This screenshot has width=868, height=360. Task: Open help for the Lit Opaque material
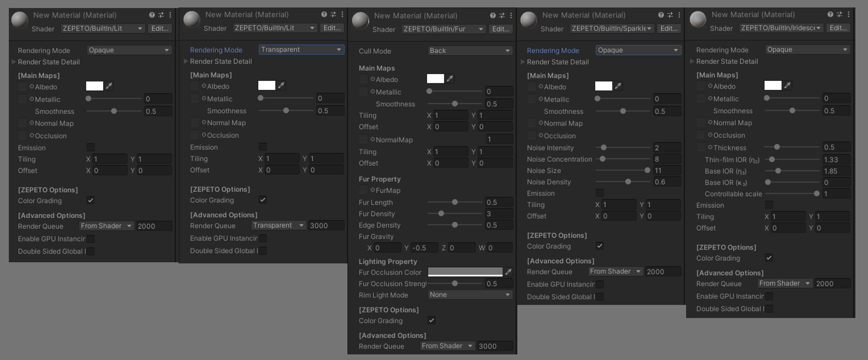tap(152, 15)
